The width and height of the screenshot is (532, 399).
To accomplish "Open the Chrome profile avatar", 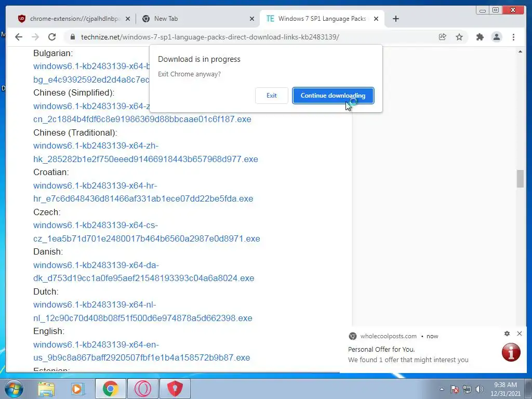I will click(496, 37).
